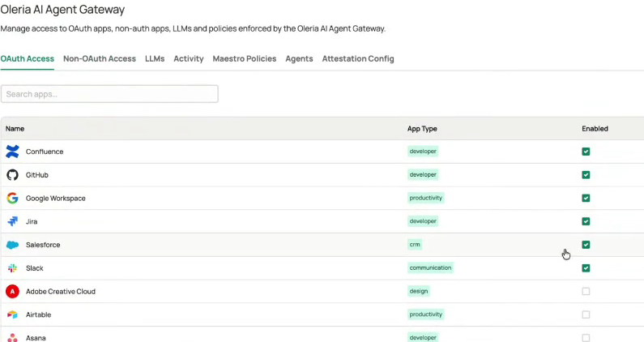The height and width of the screenshot is (342, 644).
Task: Click the Enabled column header
Action: (x=595, y=129)
